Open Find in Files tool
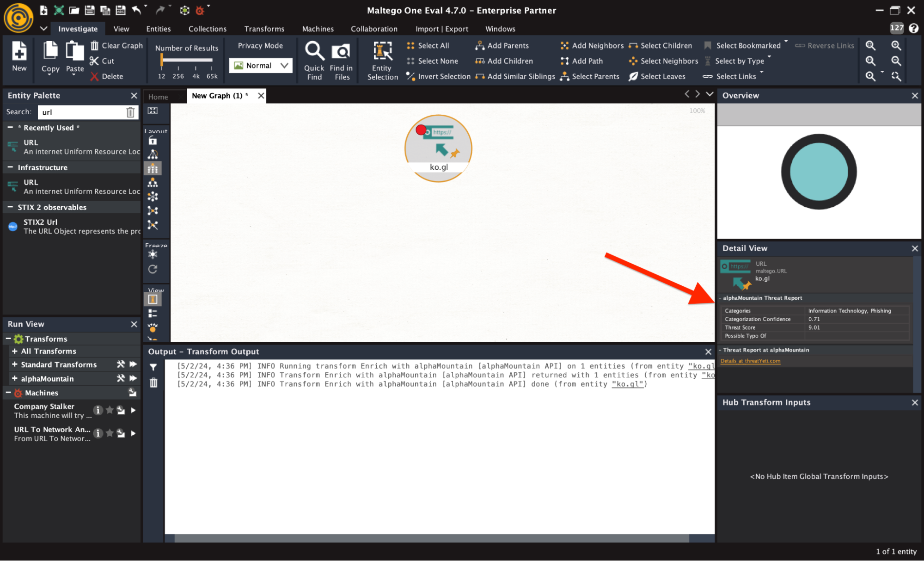924x561 pixels. [x=341, y=60]
